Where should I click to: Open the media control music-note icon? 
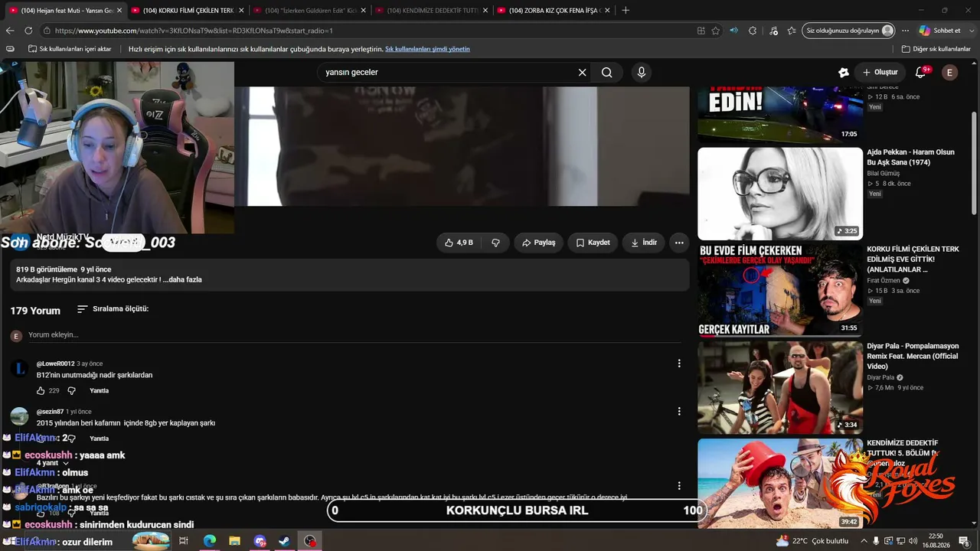pyautogui.click(x=773, y=31)
